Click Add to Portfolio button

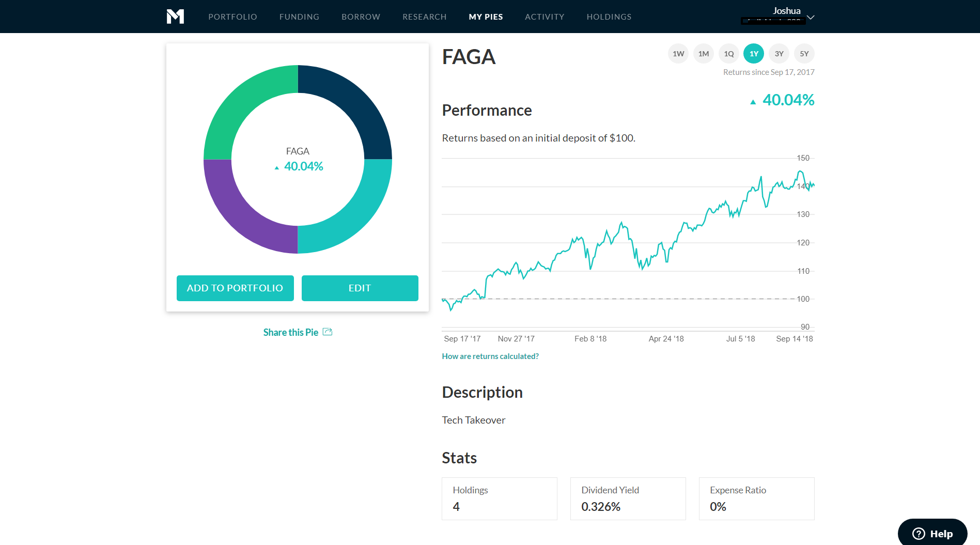pos(235,288)
